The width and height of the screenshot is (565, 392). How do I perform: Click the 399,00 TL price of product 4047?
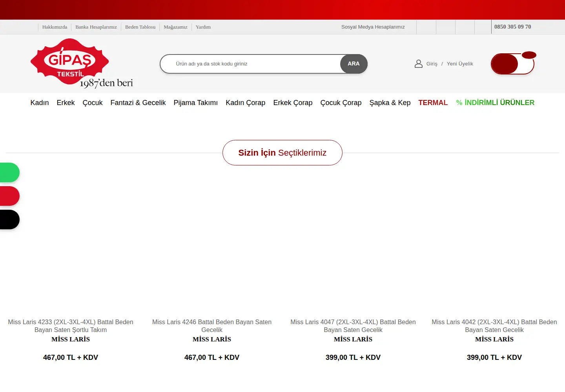[353, 358]
